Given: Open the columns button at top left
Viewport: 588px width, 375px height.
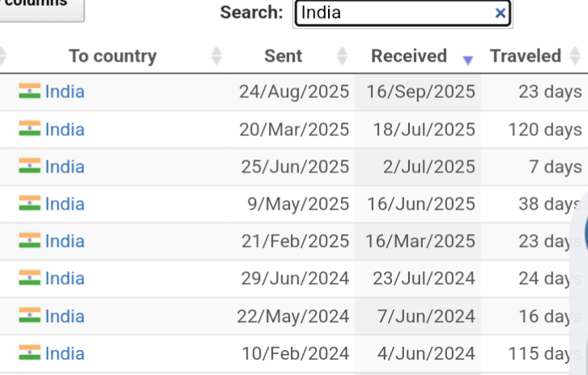Looking at the screenshot, I should (x=42, y=6).
